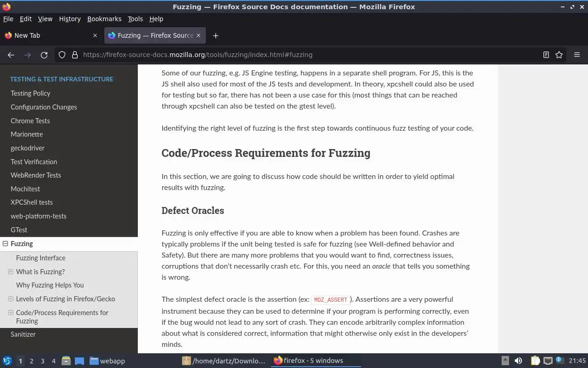Show the desktop from taskbar icon

point(79,361)
